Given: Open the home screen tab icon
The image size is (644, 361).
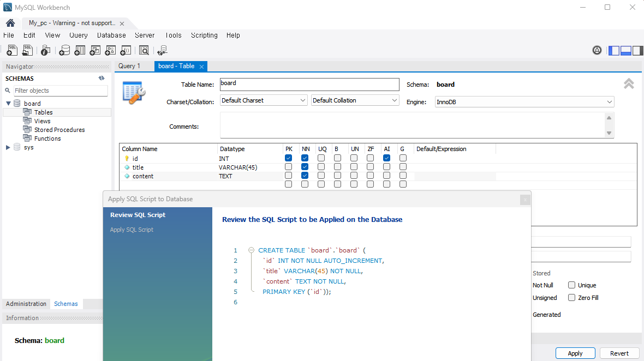Looking at the screenshot, I should pyautogui.click(x=10, y=23).
